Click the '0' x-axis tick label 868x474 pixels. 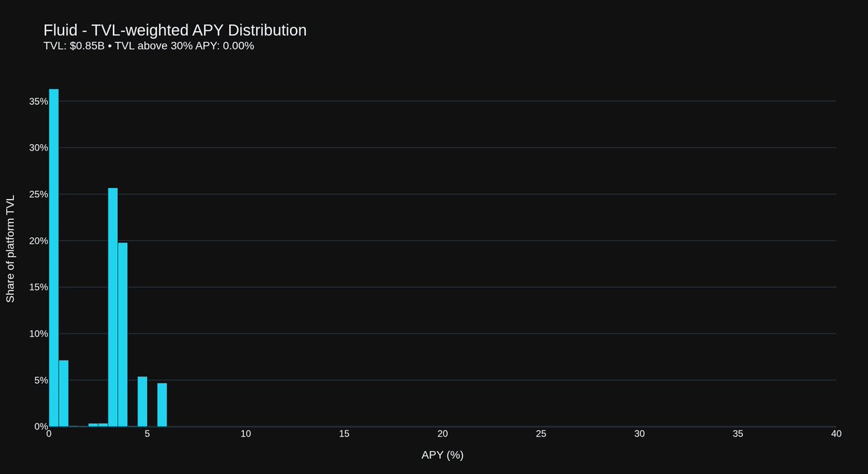tap(49, 434)
